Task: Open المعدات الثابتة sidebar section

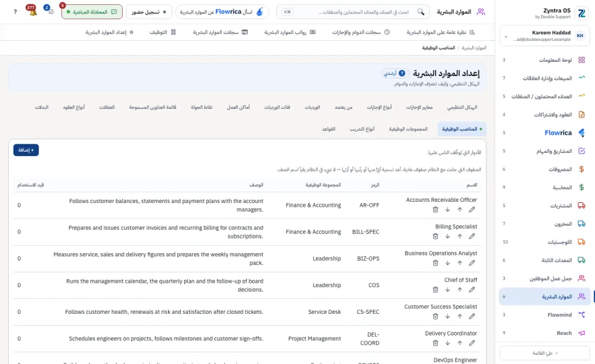Action: coord(545,260)
